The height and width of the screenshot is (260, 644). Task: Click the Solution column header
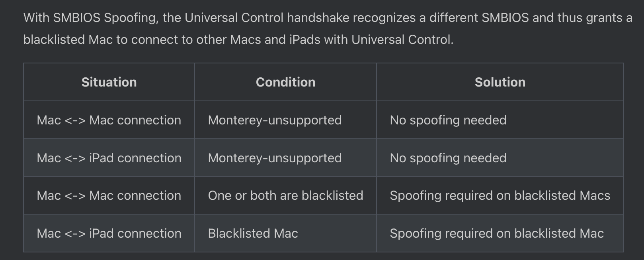point(500,82)
